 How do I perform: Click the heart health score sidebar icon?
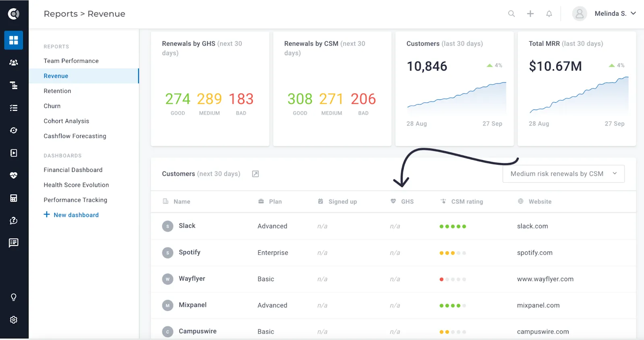tap(14, 175)
